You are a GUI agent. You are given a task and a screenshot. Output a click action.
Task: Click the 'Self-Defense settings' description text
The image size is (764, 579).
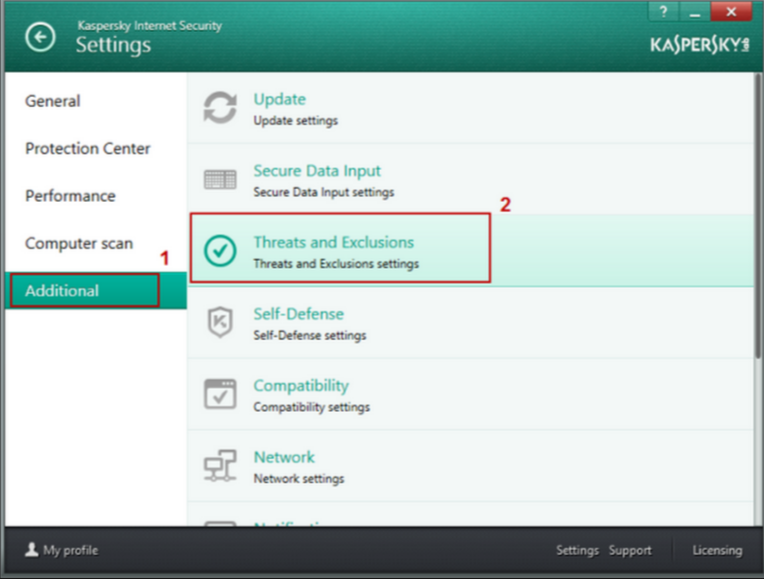point(310,335)
